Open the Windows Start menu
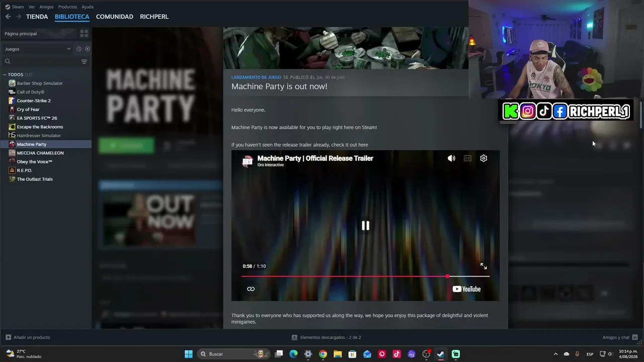Screen dimensions: 644x362 tap(189, 354)
